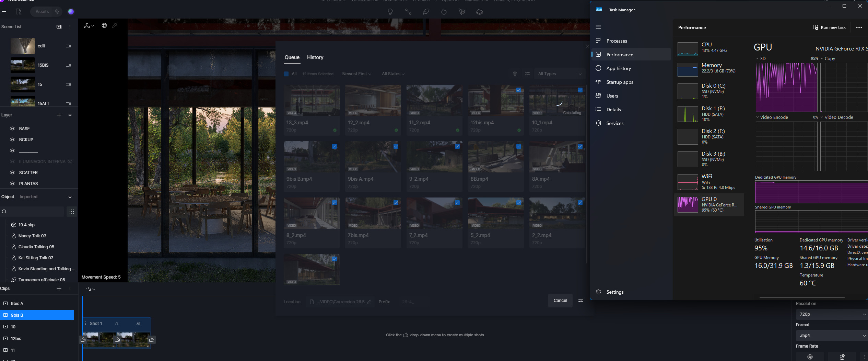Cancel the render queue
868x361 pixels.
pyautogui.click(x=560, y=301)
